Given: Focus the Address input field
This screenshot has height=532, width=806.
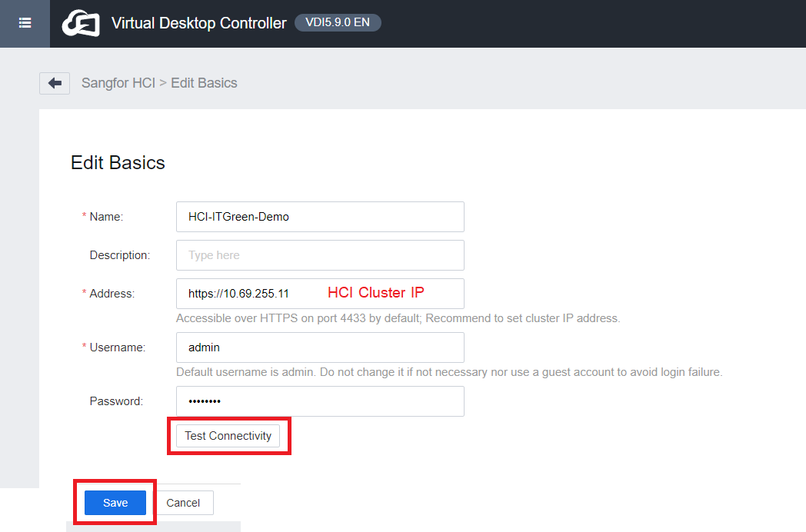Looking at the screenshot, I should pos(320,294).
